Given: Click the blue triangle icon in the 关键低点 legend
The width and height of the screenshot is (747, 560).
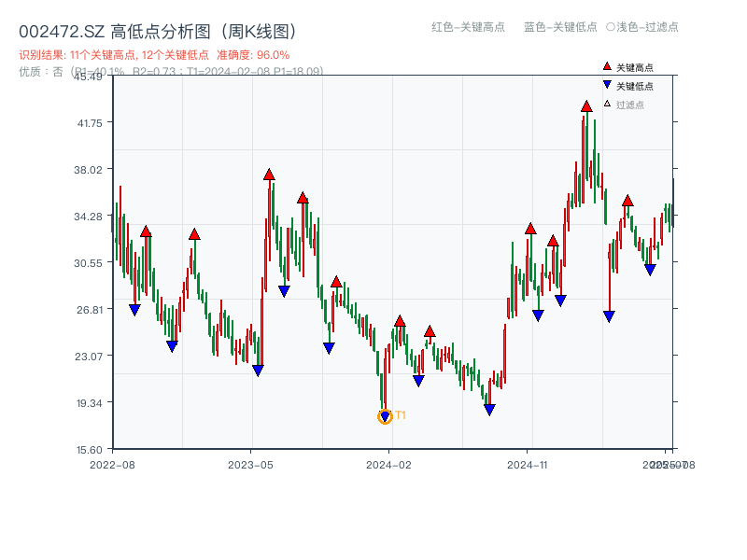Looking at the screenshot, I should point(606,84).
